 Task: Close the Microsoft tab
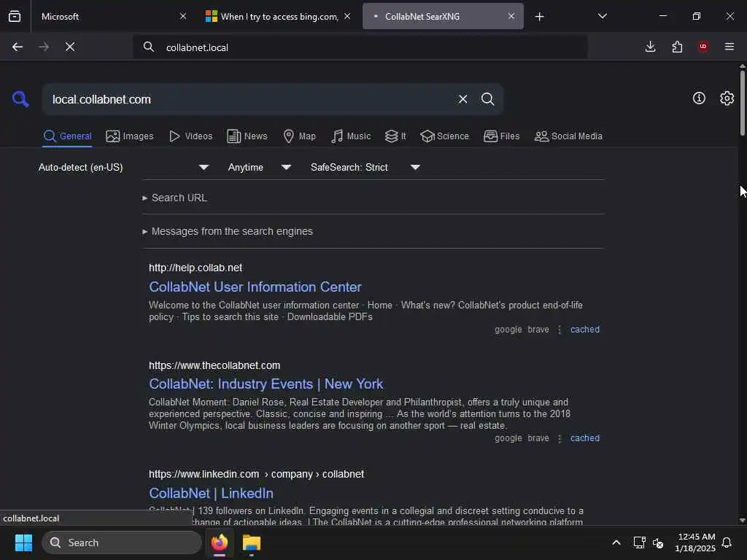point(183,16)
